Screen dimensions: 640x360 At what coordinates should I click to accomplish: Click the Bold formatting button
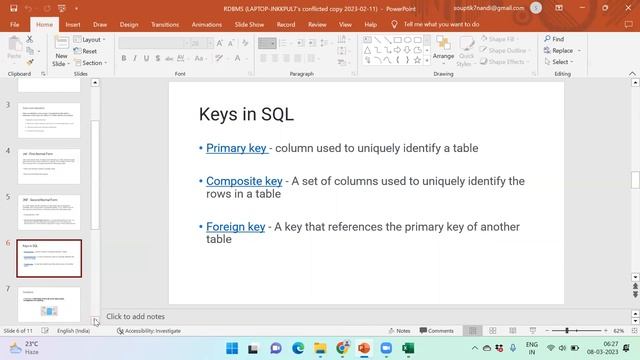point(124,58)
